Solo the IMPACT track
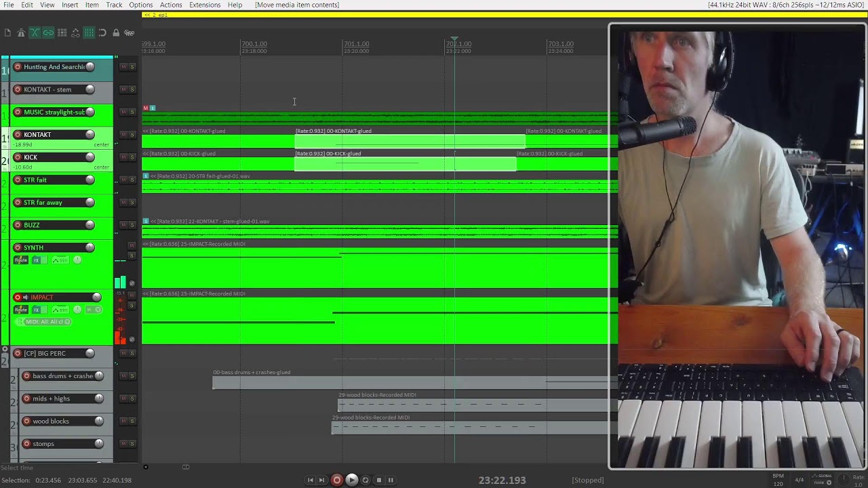The image size is (868, 488). click(x=132, y=305)
